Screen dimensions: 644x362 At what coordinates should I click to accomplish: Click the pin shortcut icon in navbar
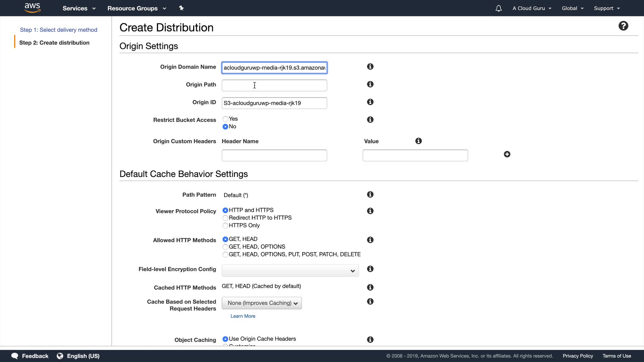(x=181, y=8)
